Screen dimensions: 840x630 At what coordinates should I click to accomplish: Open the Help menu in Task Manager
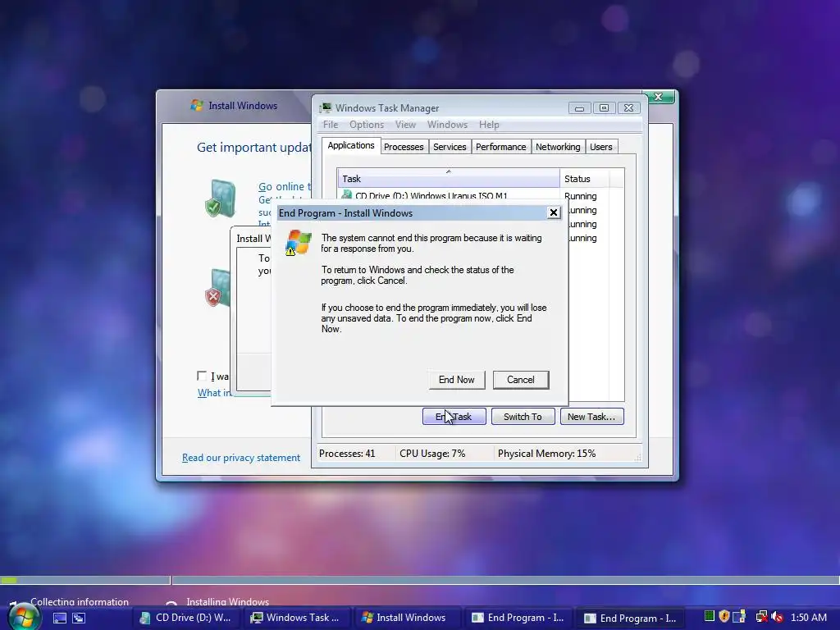(x=489, y=125)
